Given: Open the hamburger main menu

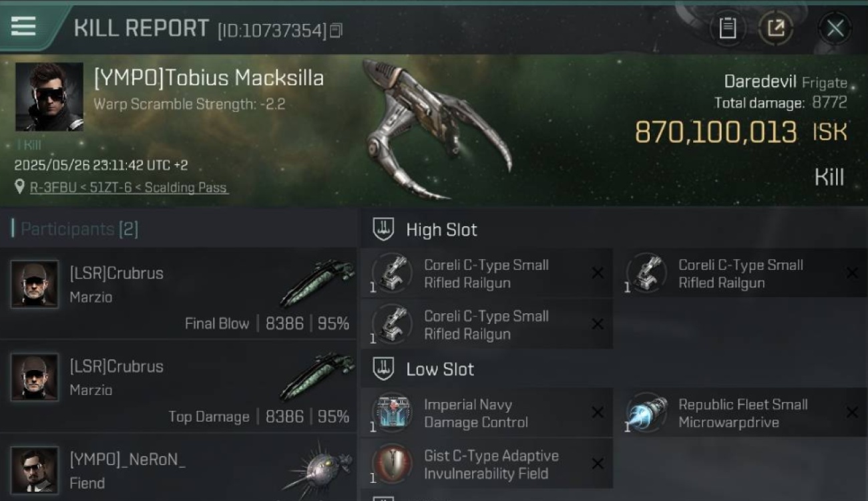Looking at the screenshot, I should pyautogui.click(x=23, y=26).
